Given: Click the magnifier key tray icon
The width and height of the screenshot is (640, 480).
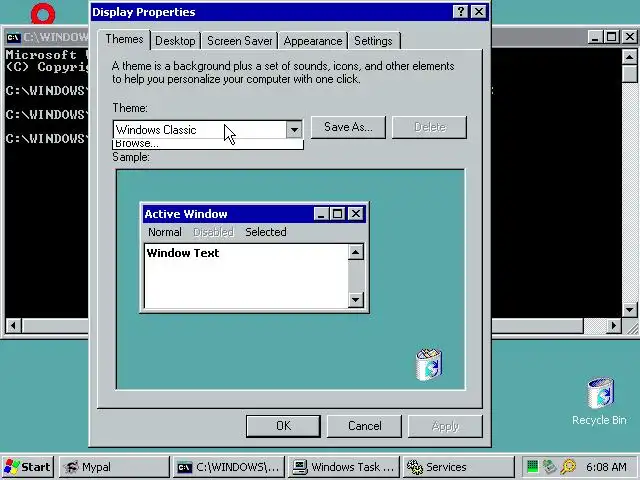Looking at the screenshot, I should tap(568, 466).
